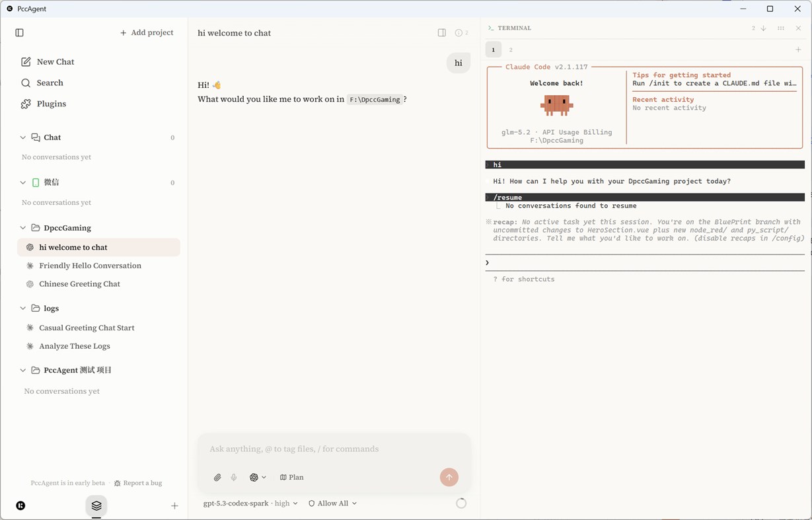Open the agent provider selector dropdown
812x520 pixels.
(x=258, y=477)
